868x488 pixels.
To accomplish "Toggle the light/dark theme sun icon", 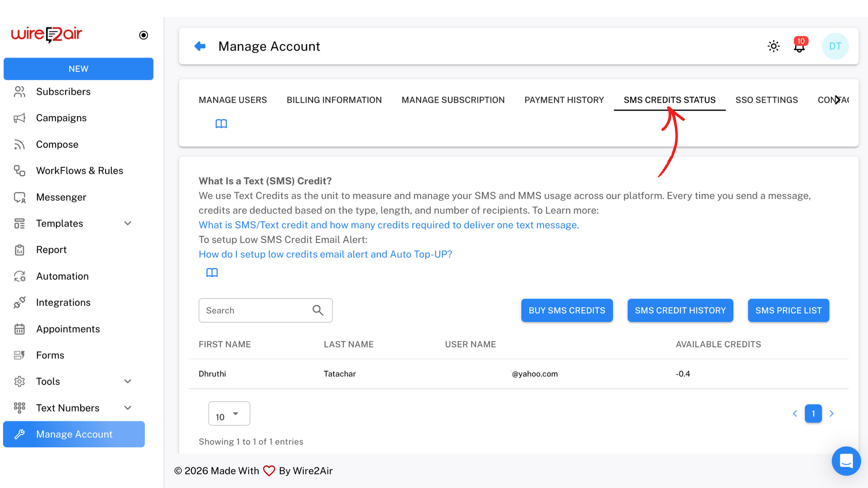I will point(774,46).
